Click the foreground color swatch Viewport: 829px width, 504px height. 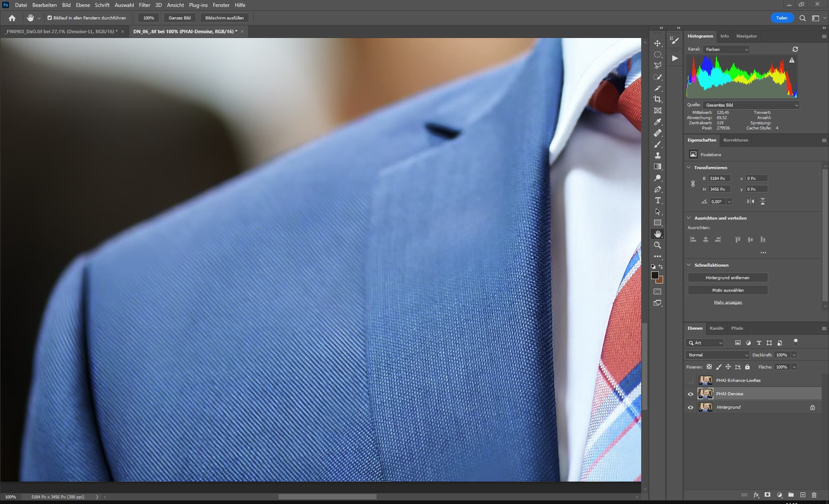[655, 275]
